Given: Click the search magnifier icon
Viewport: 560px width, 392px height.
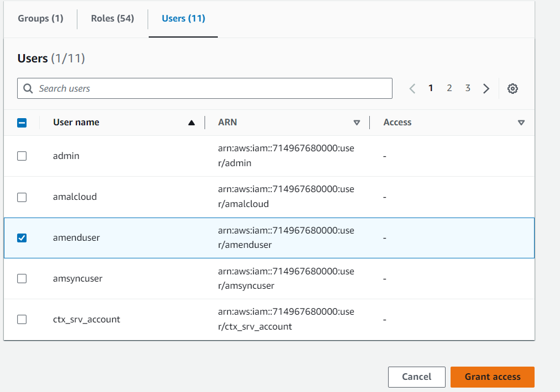Looking at the screenshot, I should pyautogui.click(x=28, y=88).
